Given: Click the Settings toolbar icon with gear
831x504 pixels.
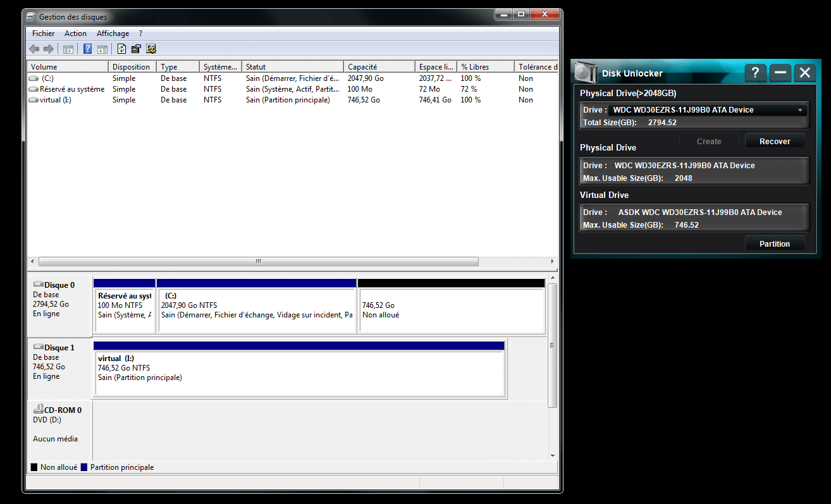Looking at the screenshot, I should (151, 49).
